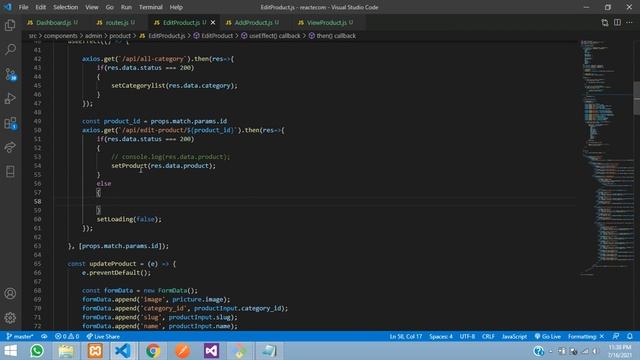Open Visual Studio purple icon in taskbar
Viewport: 640px width, 360px height.
[211, 351]
